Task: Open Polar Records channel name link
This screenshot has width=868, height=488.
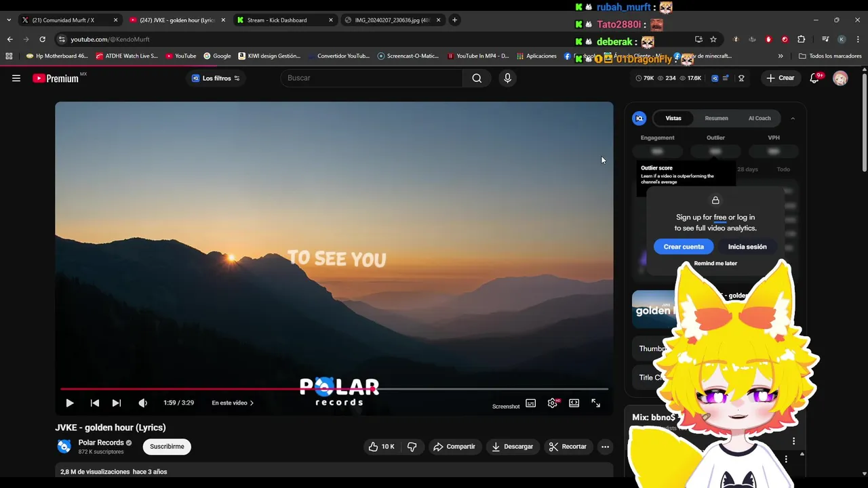Action: [101, 443]
